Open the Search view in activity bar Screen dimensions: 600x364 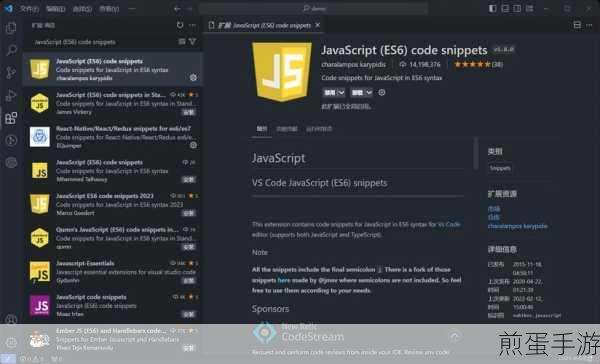click(11, 50)
